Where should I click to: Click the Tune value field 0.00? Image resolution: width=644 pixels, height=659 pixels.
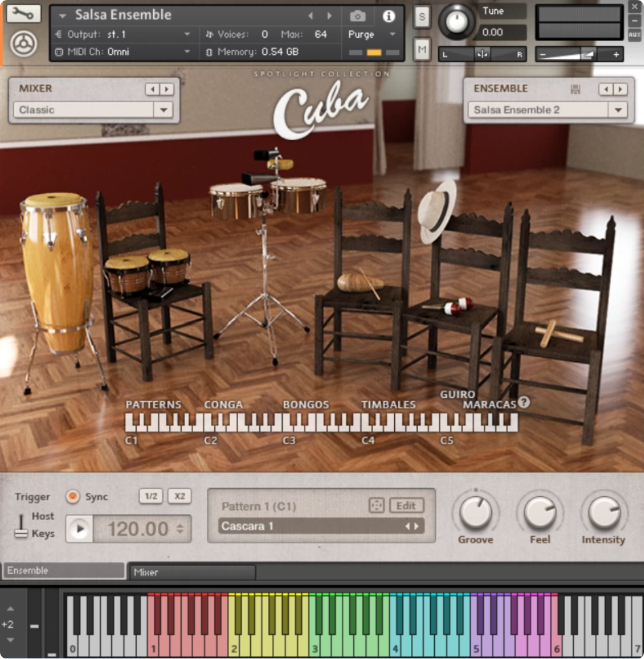(502, 33)
